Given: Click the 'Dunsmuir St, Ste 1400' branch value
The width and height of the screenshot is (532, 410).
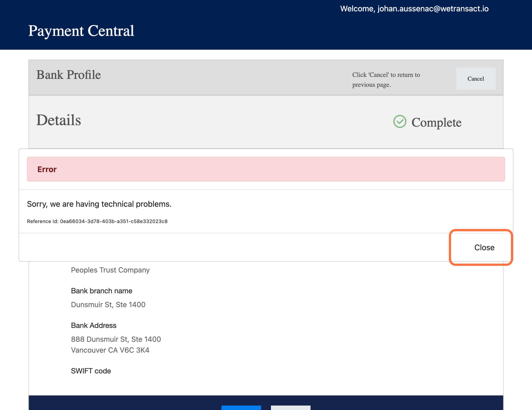Looking at the screenshot, I should (x=108, y=305).
